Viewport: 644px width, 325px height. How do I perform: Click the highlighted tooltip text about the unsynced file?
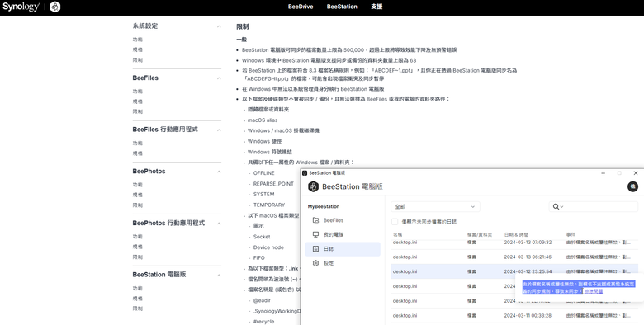579,287
